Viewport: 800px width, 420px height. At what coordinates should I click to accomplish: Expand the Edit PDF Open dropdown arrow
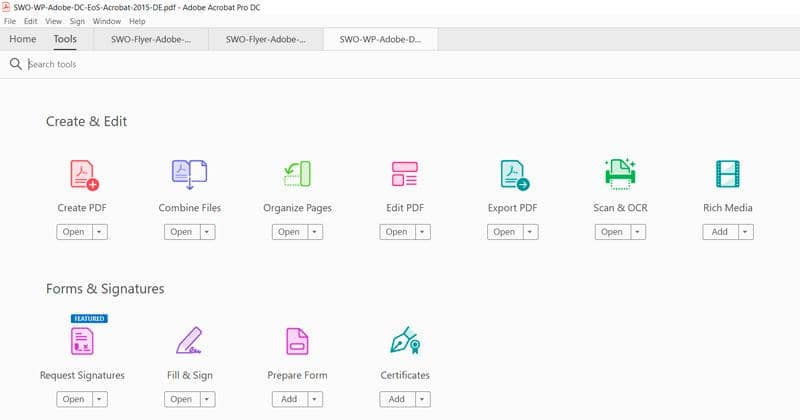tap(422, 232)
